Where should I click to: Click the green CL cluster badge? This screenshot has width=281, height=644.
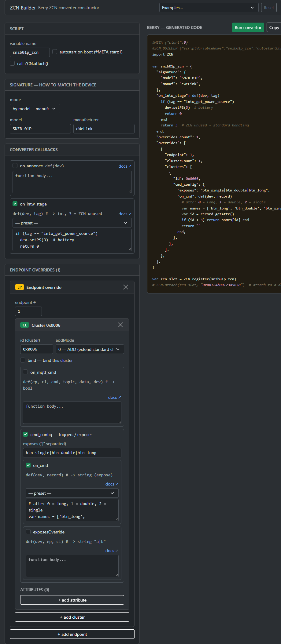(25, 325)
